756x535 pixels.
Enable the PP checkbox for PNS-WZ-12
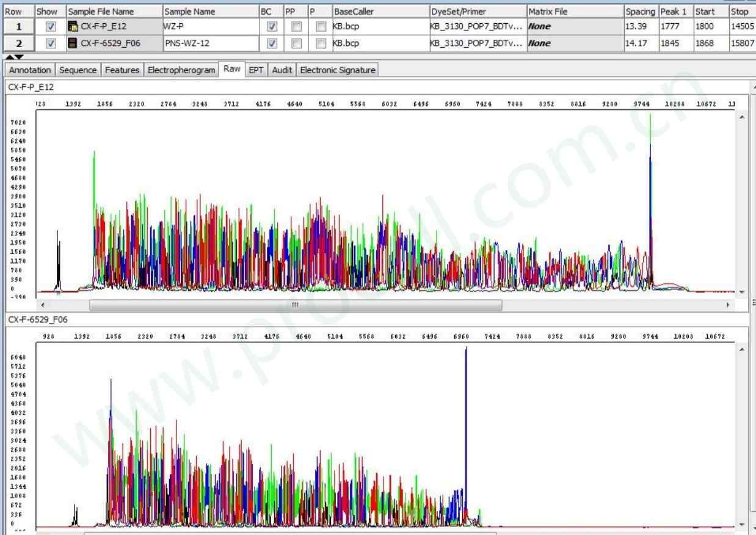tap(296, 43)
